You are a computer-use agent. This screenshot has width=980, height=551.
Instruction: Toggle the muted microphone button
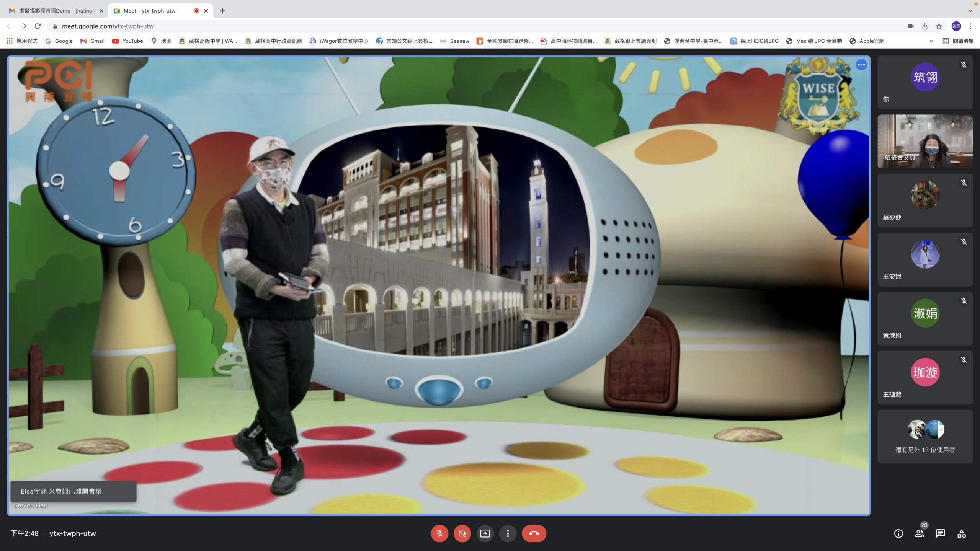[x=439, y=533]
